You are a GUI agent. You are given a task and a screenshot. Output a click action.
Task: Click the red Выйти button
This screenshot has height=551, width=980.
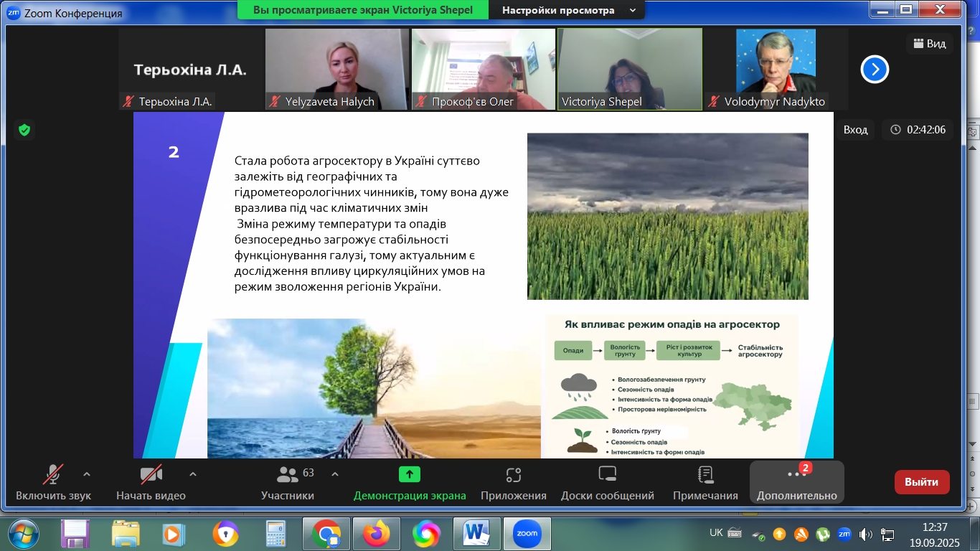921,482
